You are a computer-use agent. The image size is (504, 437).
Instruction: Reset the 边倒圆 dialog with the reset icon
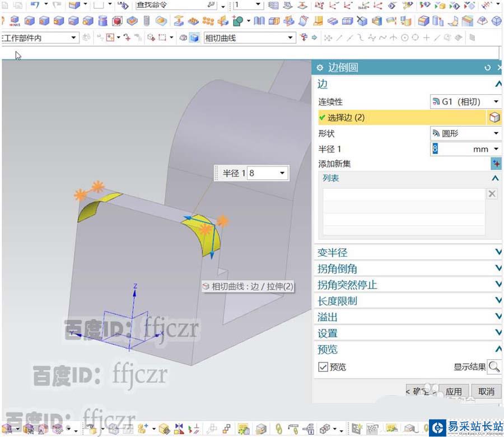(488, 68)
